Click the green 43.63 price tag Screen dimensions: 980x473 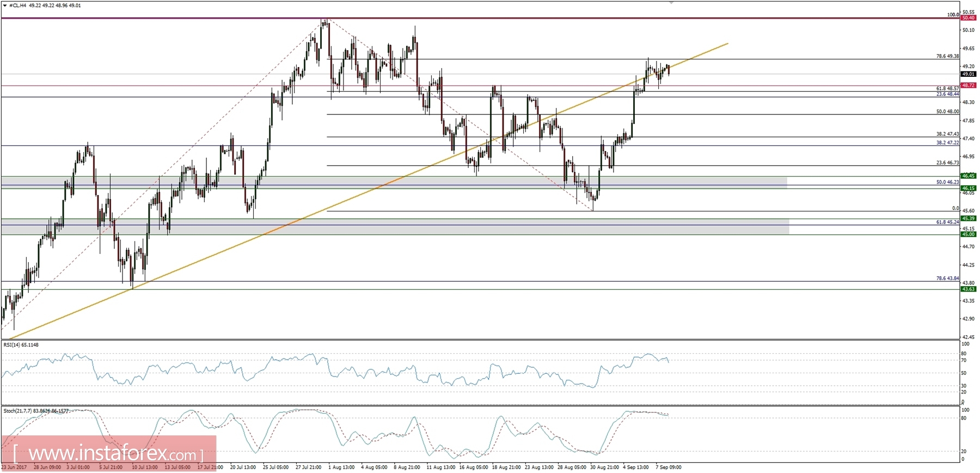(969, 289)
